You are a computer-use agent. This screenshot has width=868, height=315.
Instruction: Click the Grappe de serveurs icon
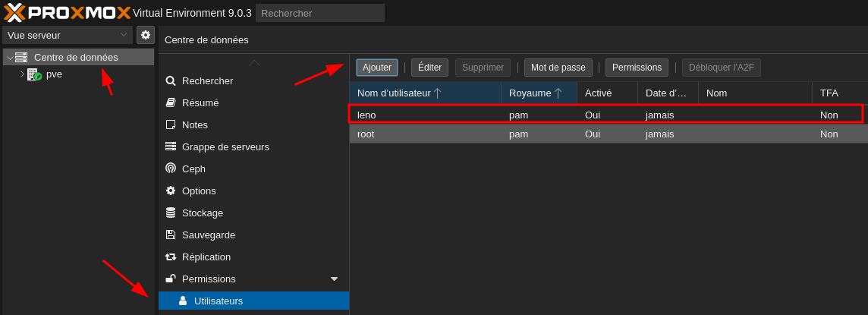(x=171, y=146)
